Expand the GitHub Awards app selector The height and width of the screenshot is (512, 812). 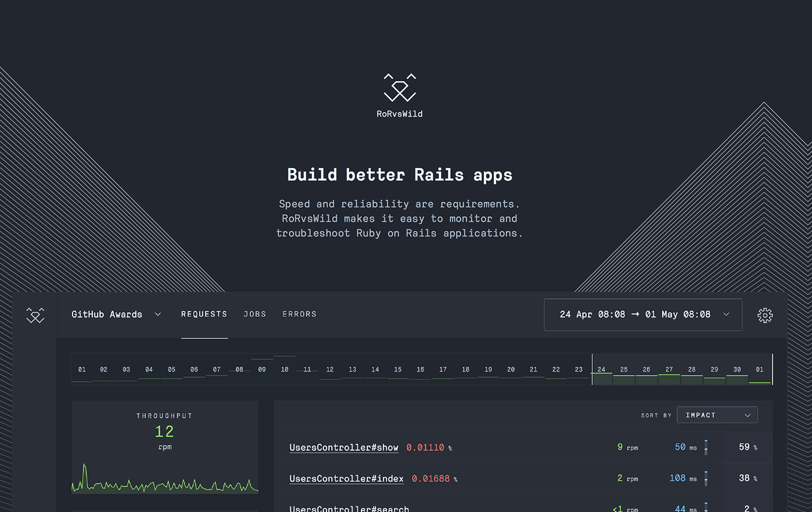click(x=116, y=314)
